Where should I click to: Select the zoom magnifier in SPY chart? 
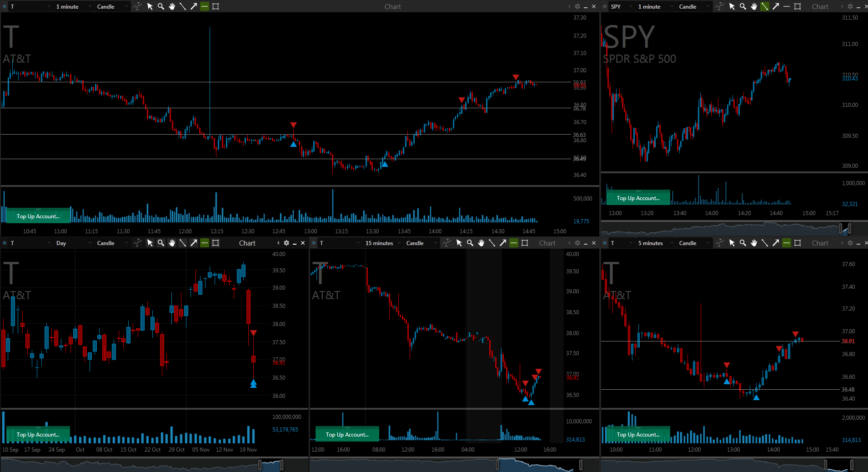tap(743, 6)
